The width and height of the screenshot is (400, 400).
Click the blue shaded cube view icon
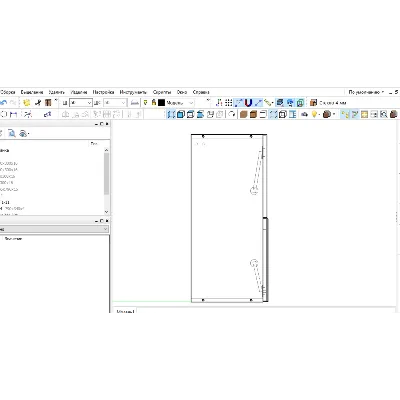(181, 114)
